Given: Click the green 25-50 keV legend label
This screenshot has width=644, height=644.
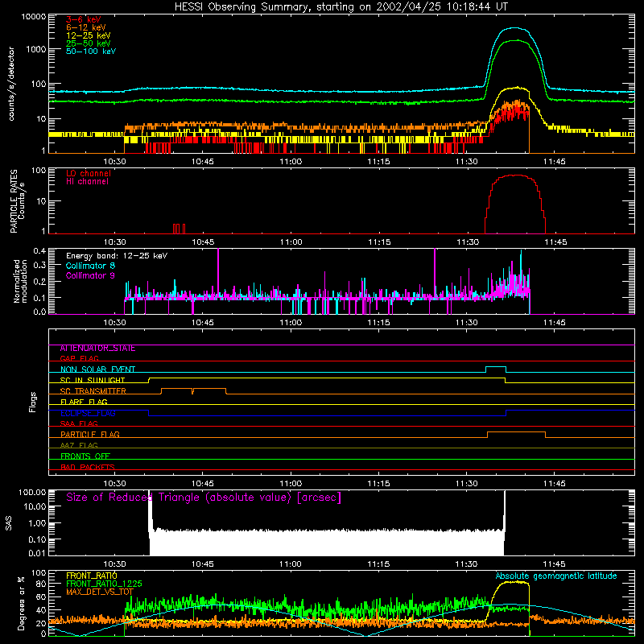Looking at the screenshot, I should click(89, 43).
